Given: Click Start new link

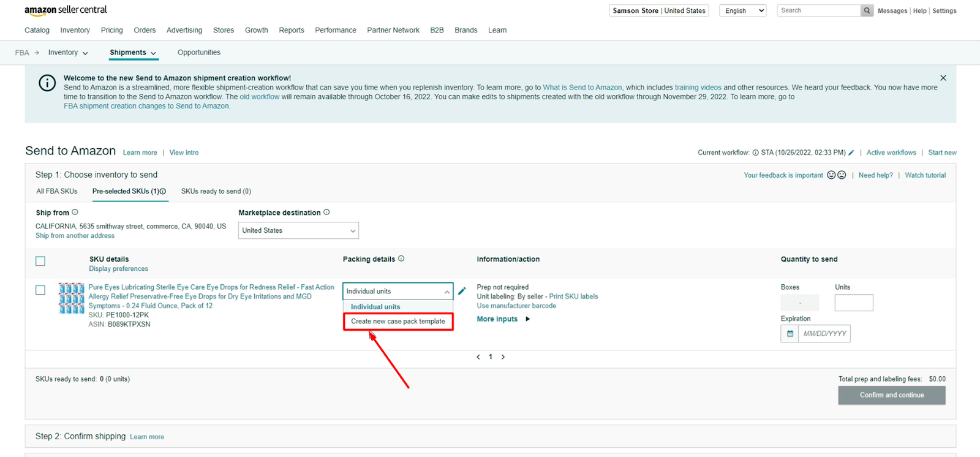Looking at the screenshot, I should point(942,153).
